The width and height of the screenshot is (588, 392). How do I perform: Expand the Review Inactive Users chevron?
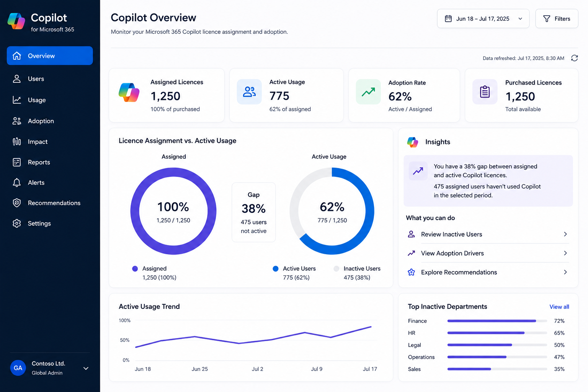565,234
